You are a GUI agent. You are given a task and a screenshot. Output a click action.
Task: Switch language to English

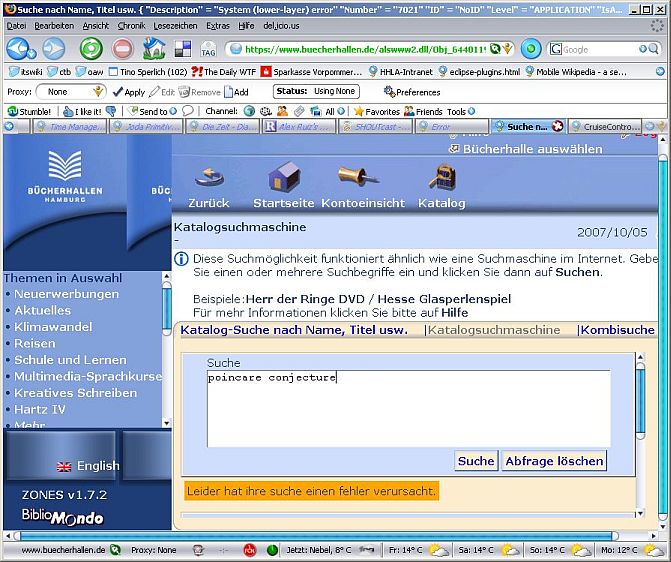coord(88,466)
